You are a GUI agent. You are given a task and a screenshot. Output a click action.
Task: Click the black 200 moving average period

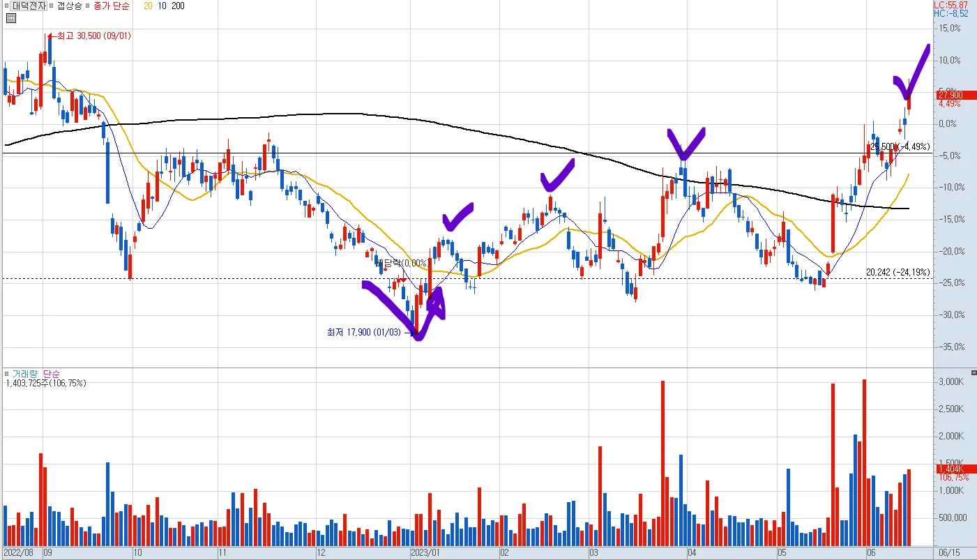(x=178, y=6)
